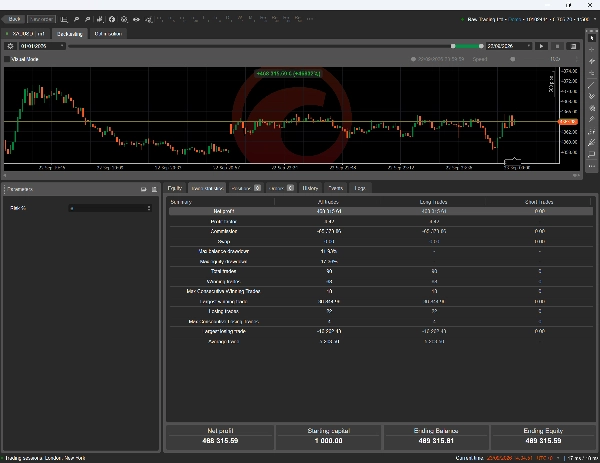Switch to the History tab
This screenshot has height=463, width=600.
point(310,188)
